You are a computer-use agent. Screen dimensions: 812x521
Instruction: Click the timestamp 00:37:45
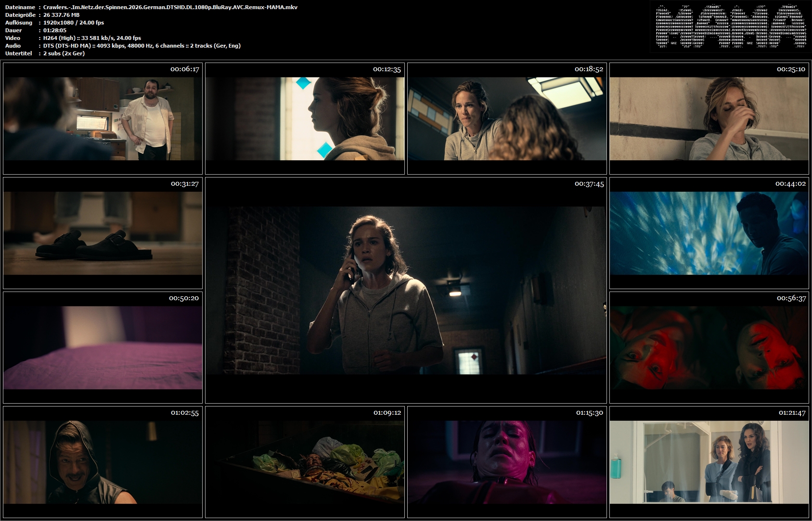tap(589, 184)
